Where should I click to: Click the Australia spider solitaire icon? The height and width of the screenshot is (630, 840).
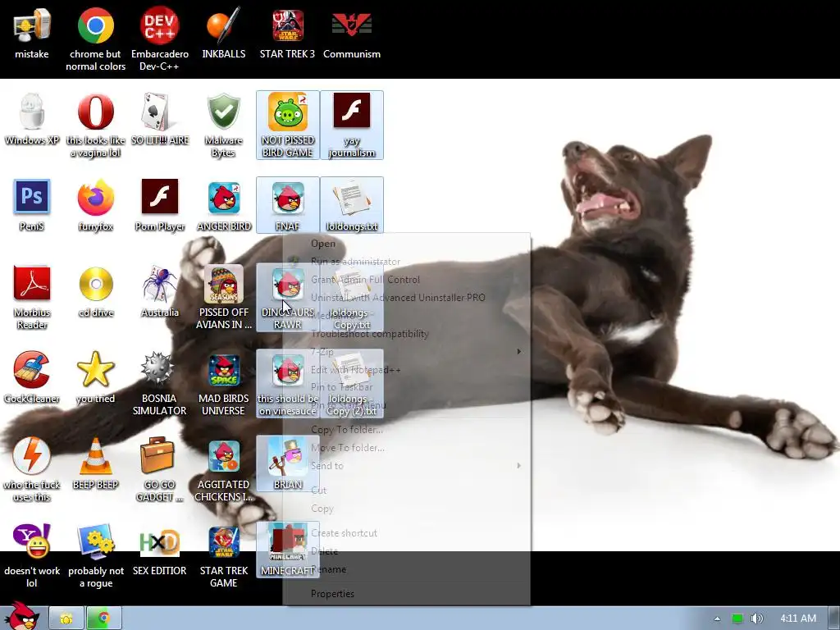click(x=160, y=292)
